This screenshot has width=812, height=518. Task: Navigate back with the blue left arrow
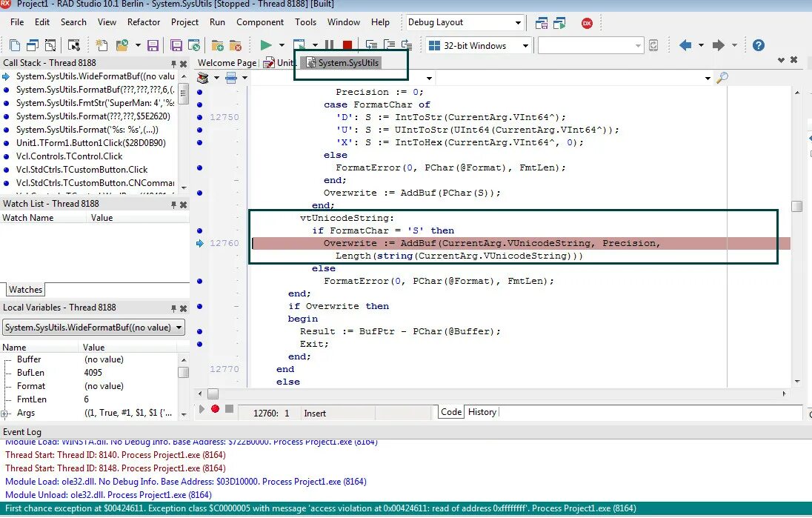pos(685,45)
